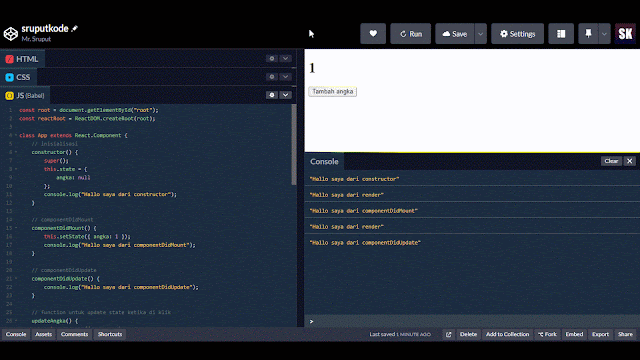Image resolution: width=640 pixels, height=360 pixels.
Task: Select the HTML editor tab
Action: 22,59
